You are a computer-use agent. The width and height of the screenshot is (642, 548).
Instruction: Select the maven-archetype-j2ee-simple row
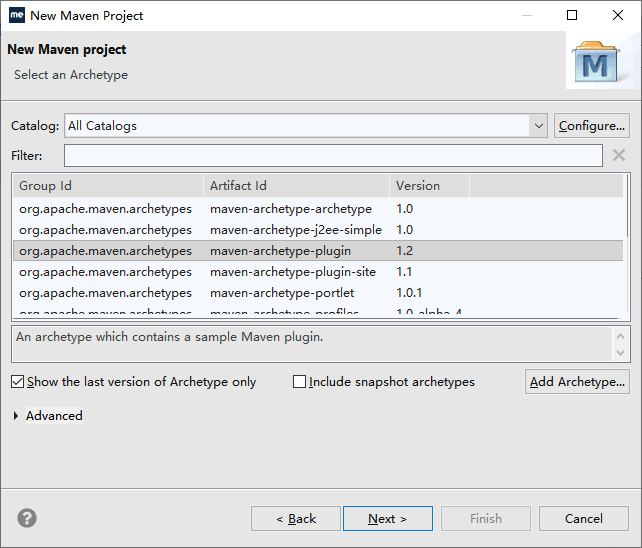pyautogui.click(x=318, y=230)
